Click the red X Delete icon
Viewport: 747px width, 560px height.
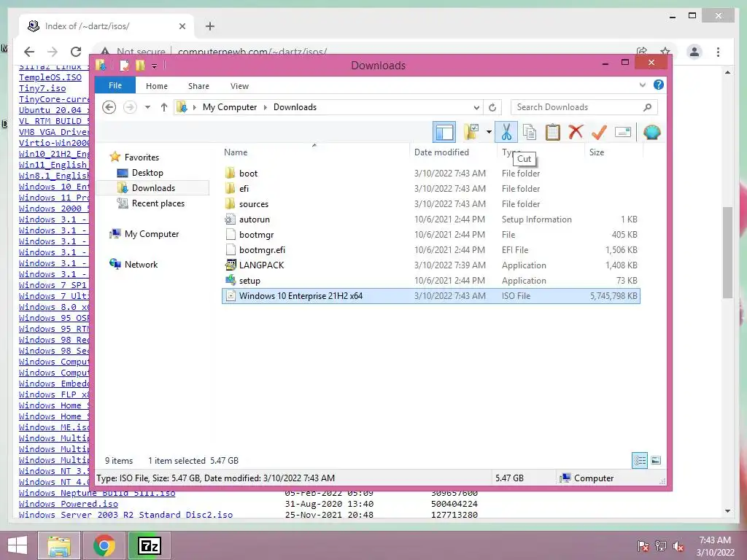point(576,131)
